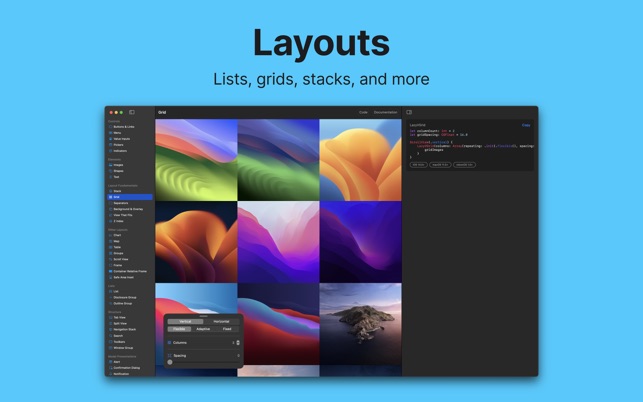
Task: Select Background & Overlay in the sidebar
Action: pos(130,209)
